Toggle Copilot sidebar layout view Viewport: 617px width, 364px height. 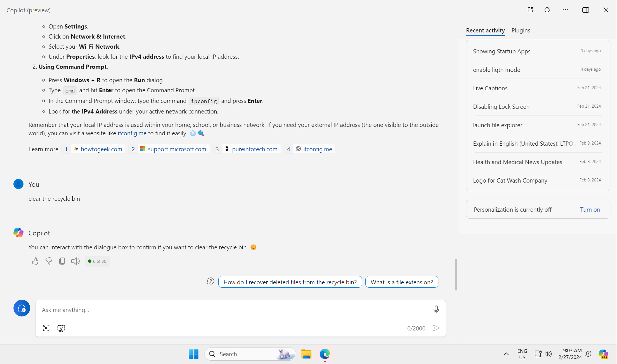click(x=586, y=10)
